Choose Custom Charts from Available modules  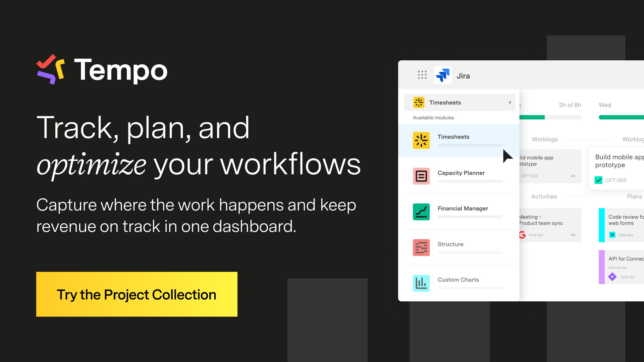pos(459,283)
